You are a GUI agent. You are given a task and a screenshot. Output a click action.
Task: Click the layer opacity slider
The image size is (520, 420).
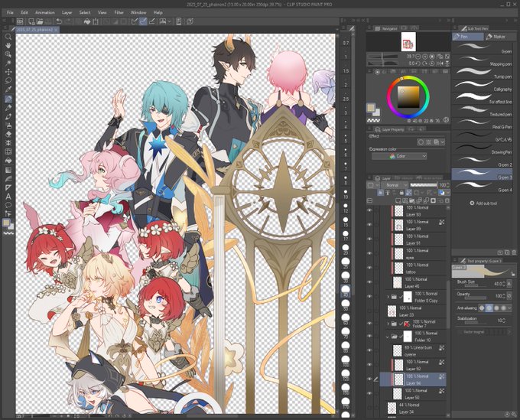pyautogui.click(x=424, y=185)
